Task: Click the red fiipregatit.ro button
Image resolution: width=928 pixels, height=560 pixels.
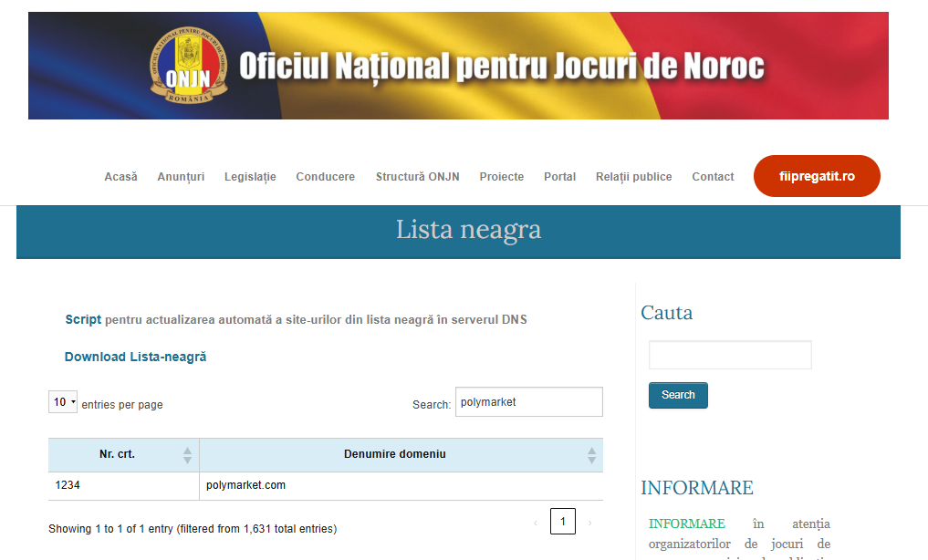Action: click(x=817, y=176)
